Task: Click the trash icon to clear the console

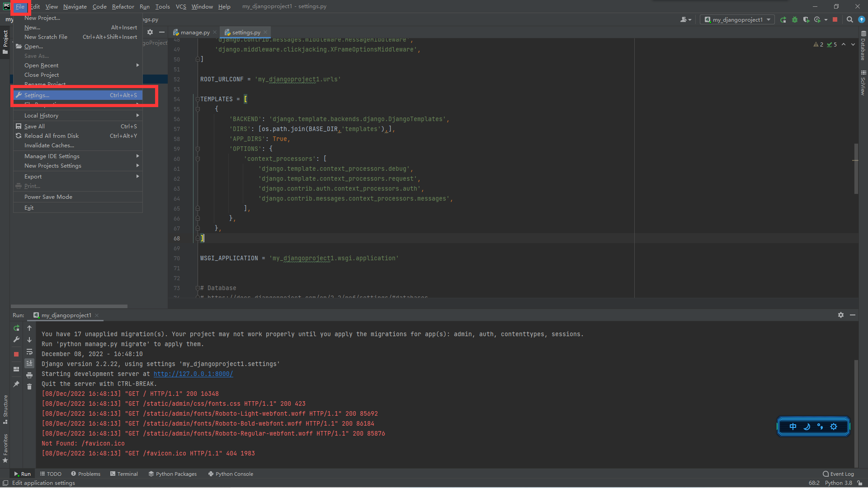Action: click(x=29, y=387)
